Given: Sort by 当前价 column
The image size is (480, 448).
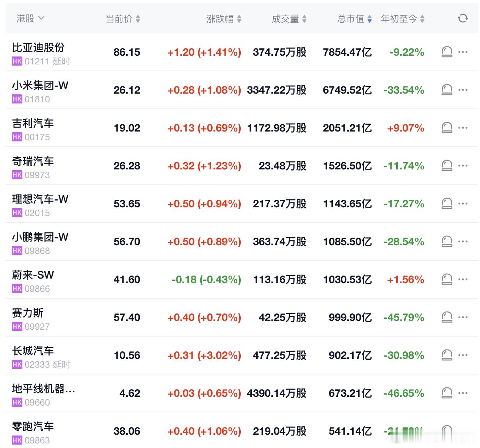Looking at the screenshot, I should [123, 19].
